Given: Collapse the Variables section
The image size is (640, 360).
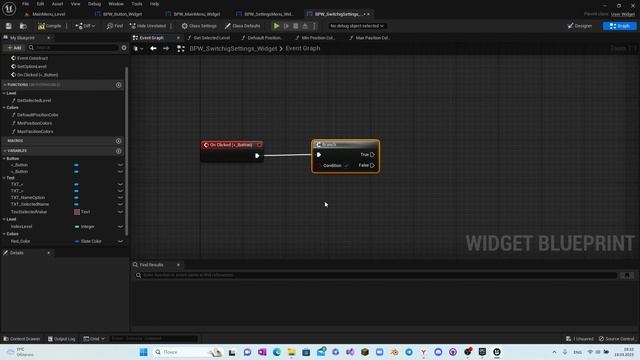Looking at the screenshot, I should pos(5,151).
